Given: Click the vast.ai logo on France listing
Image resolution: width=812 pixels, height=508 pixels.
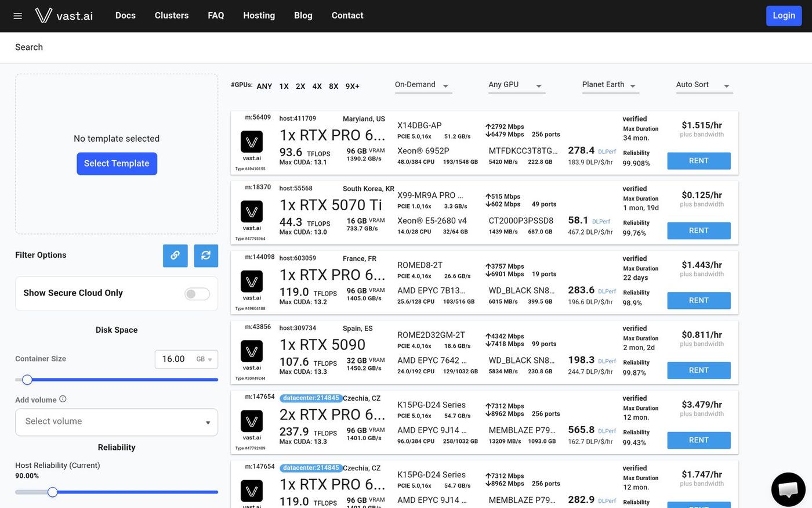Looking at the screenshot, I should tap(252, 282).
